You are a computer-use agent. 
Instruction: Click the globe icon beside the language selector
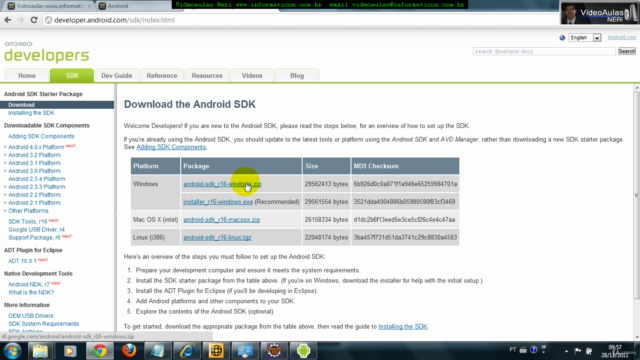pos(562,38)
